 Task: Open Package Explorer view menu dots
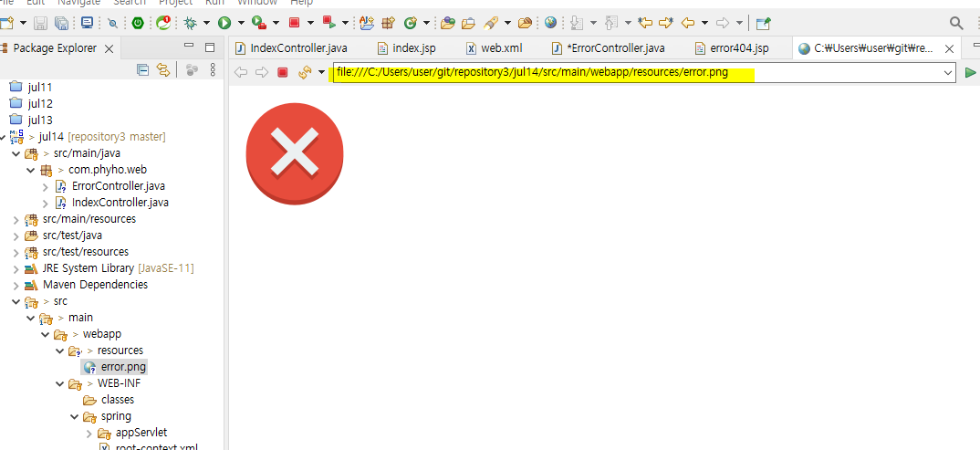(213, 70)
